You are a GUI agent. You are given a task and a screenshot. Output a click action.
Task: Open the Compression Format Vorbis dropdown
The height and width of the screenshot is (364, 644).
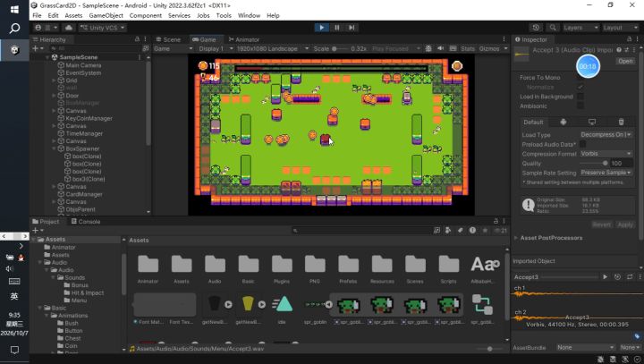click(606, 153)
